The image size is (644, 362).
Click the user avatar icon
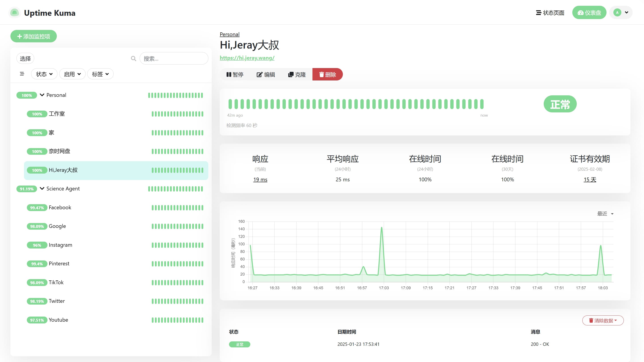coord(617,12)
